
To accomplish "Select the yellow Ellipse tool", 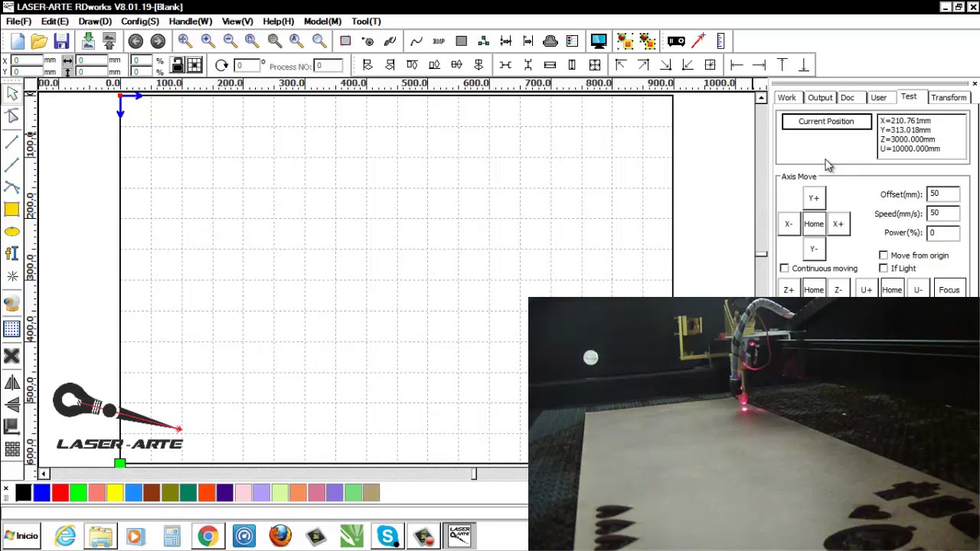I will pyautogui.click(x=11, y=232).
